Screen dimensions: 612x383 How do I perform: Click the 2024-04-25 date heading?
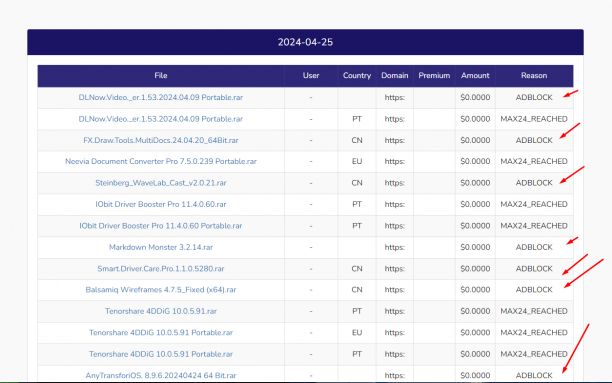coord(305,42)
